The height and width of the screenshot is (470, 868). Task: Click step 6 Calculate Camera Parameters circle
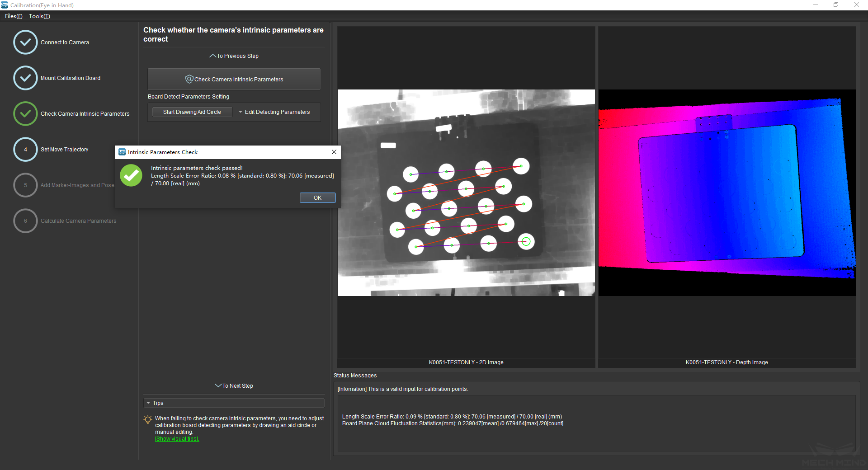pyautogui.click(x=25, y=221)
